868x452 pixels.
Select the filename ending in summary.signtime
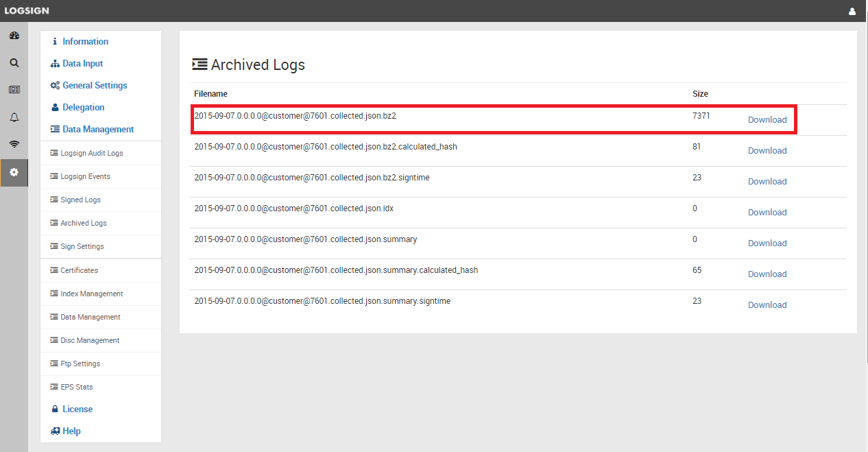[x=322, y=301]
